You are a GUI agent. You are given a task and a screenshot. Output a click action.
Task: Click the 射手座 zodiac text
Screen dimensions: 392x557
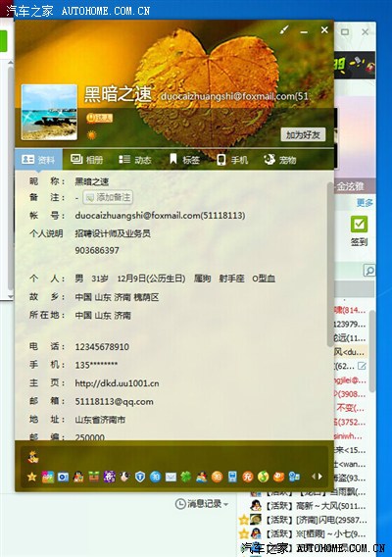pos(231,278)
